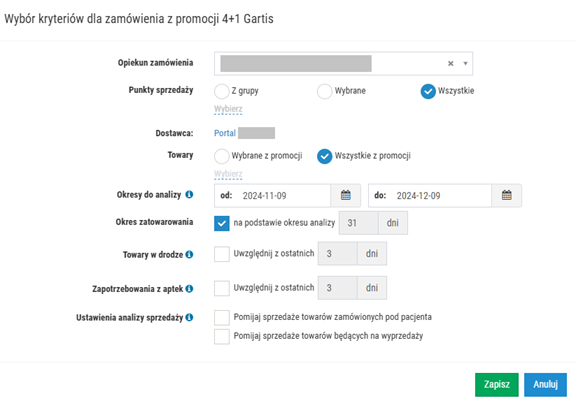Screen dimensions: 576x403
Task: Click info icon beside Ustawienia analizy sprzedaży
Action: click(x=189, y=317)
